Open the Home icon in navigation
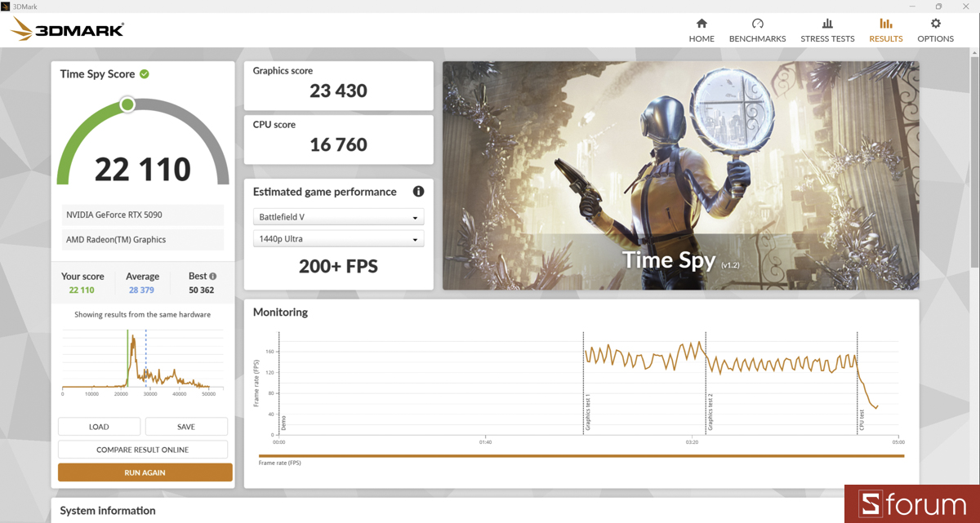Viewport: 980px width, 523px height. click(x=702, y=24)
